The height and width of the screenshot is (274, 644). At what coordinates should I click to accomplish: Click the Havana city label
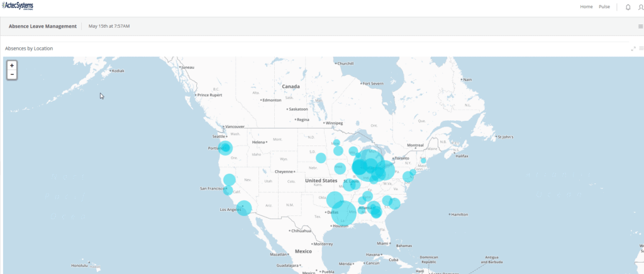click(x=373, y=254)
